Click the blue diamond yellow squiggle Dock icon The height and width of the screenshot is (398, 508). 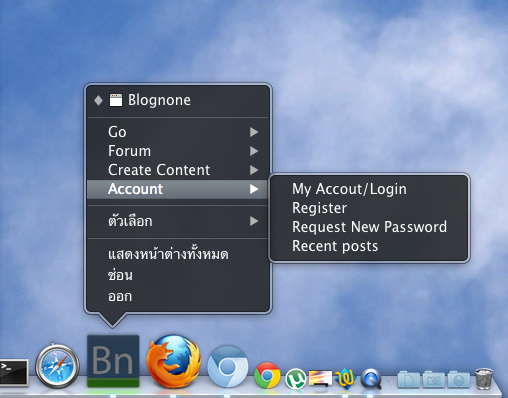point(345,379)
